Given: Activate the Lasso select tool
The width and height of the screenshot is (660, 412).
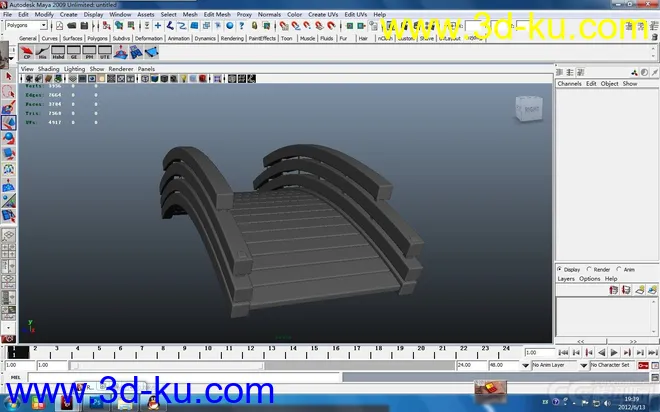Looking at the screenshot, I should [x=8, y=89].
